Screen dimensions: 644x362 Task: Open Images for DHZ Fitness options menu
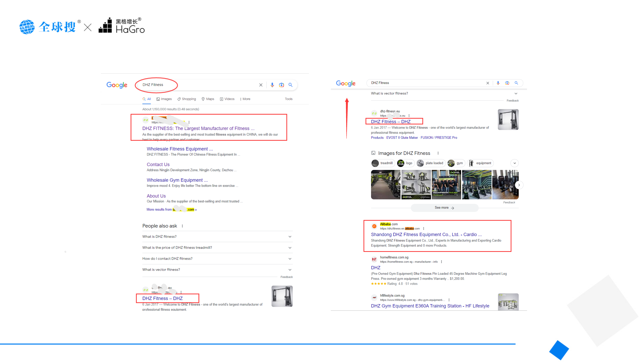pyautogui.click(x=438, y=153)
